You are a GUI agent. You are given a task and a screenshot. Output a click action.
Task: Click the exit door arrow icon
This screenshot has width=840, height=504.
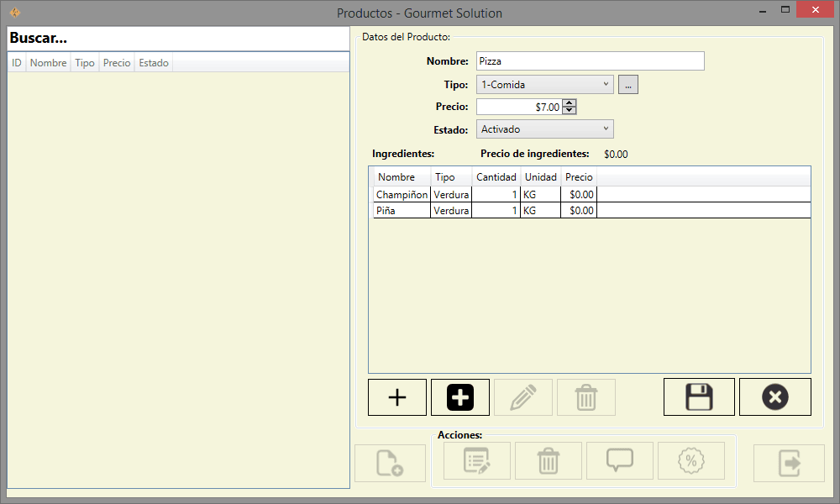tap(789, 463)
